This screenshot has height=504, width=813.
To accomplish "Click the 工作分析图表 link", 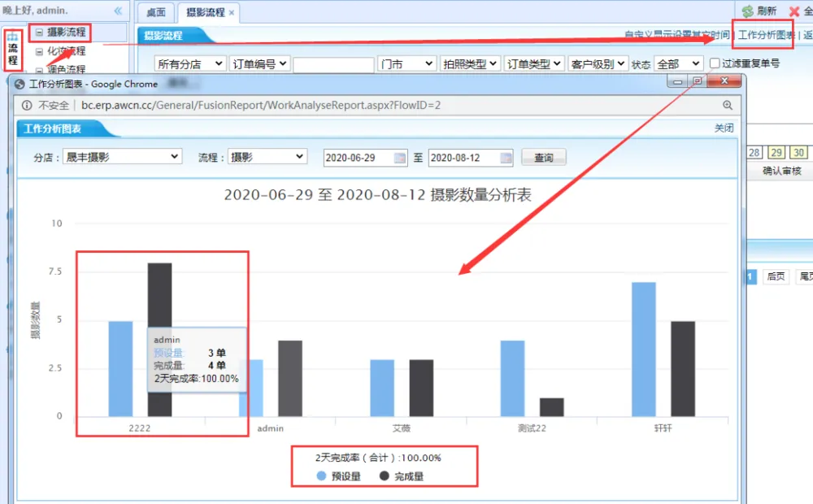I will tap(766, 36).
